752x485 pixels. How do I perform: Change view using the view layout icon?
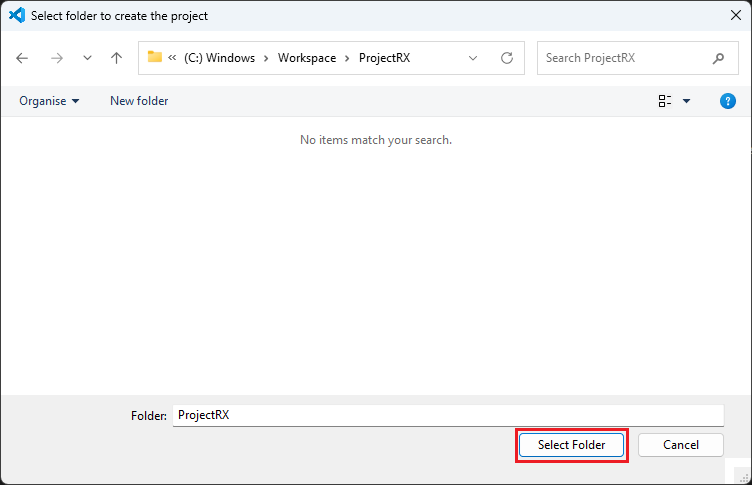click(665, 101)
